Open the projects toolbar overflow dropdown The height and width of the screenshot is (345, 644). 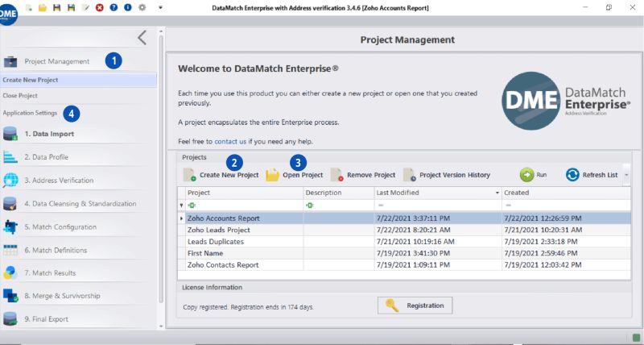click(x=626, y=175)
